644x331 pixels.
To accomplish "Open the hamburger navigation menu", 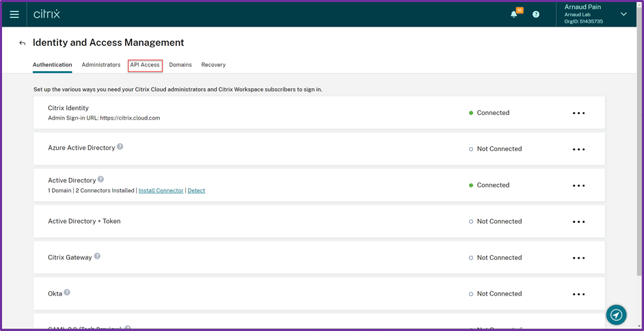I will (x=14, y=14).
